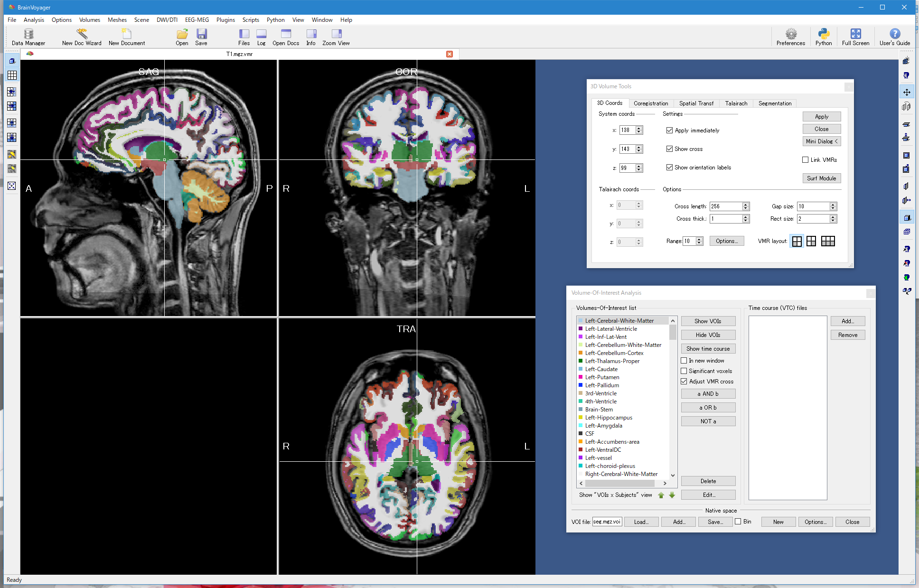Toggle Show orientation labels checkbox

tap(669, 167)
